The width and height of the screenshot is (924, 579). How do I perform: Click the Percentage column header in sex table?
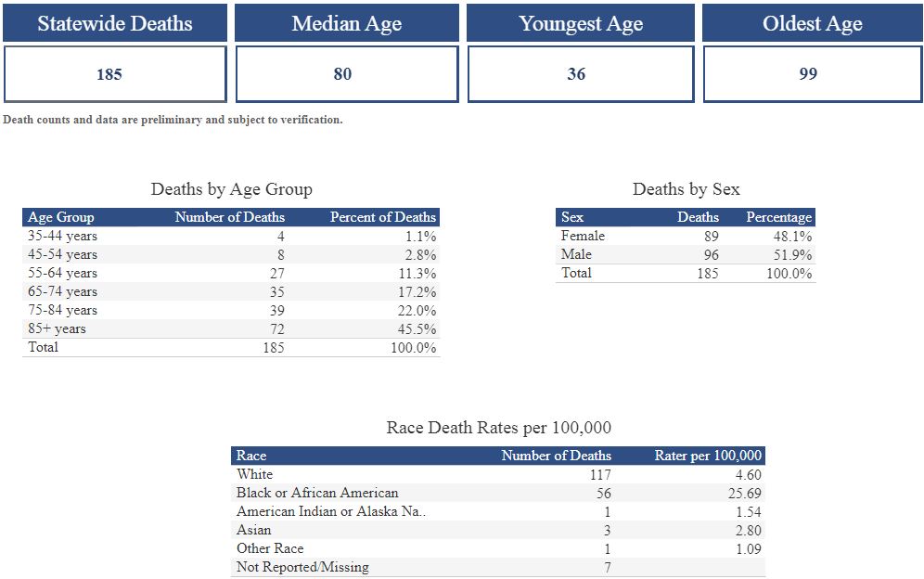pos(778,217)
